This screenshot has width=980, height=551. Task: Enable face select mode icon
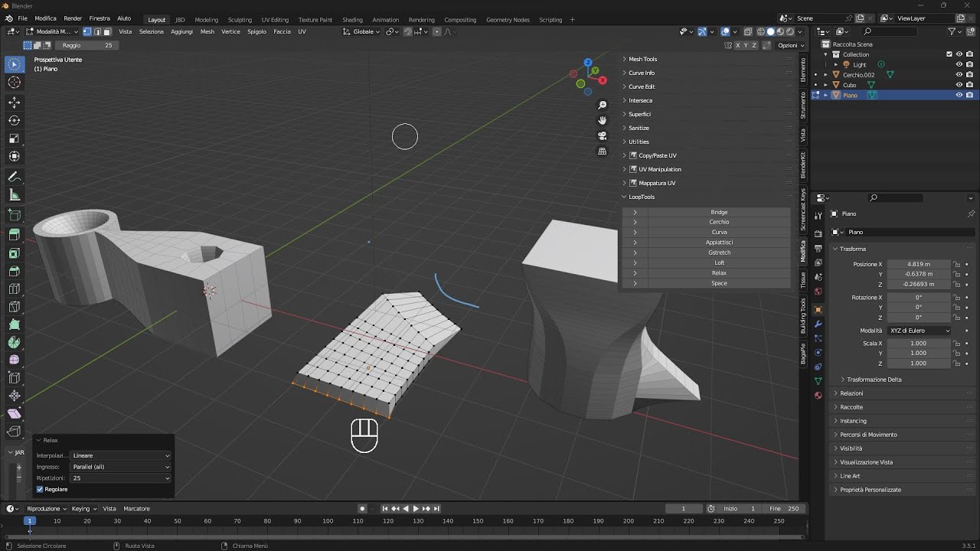(x=107, y=31)
